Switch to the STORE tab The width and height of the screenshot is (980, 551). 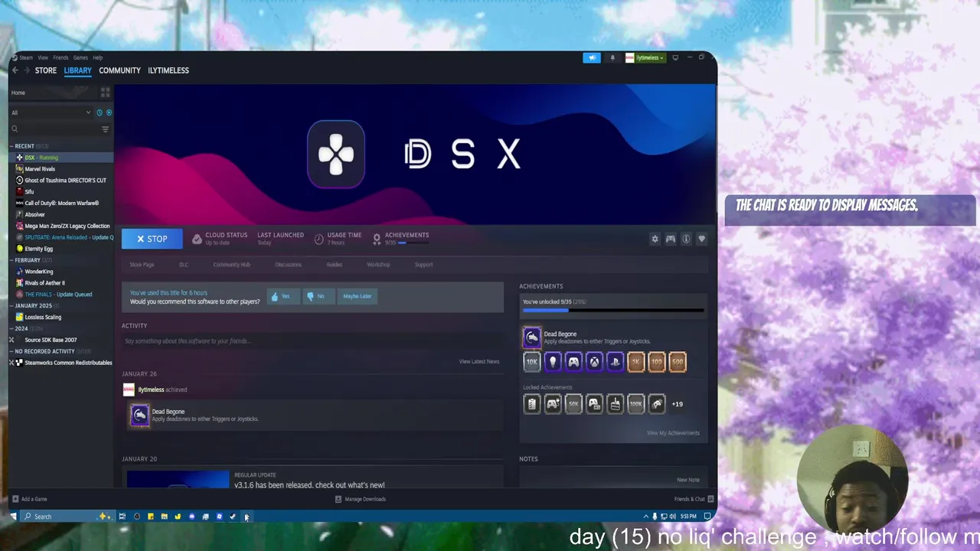point(46,70)
